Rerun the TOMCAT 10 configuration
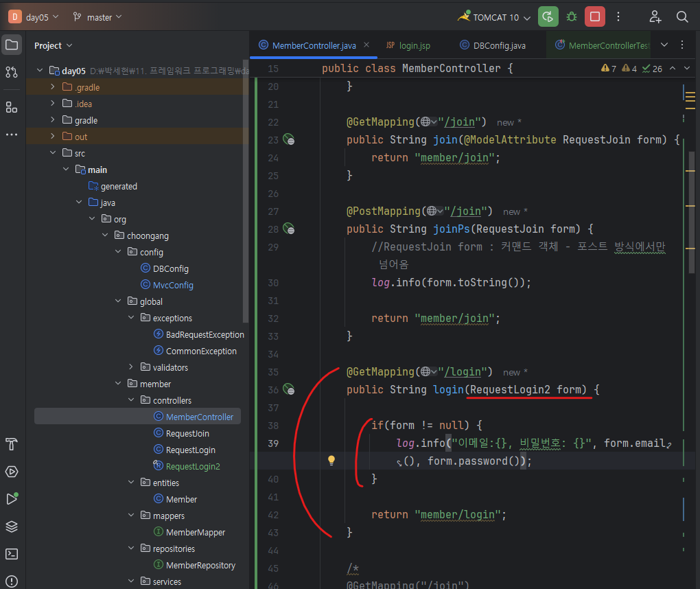The height and width of the screenshot is (589, 700). tap(548, 17)
